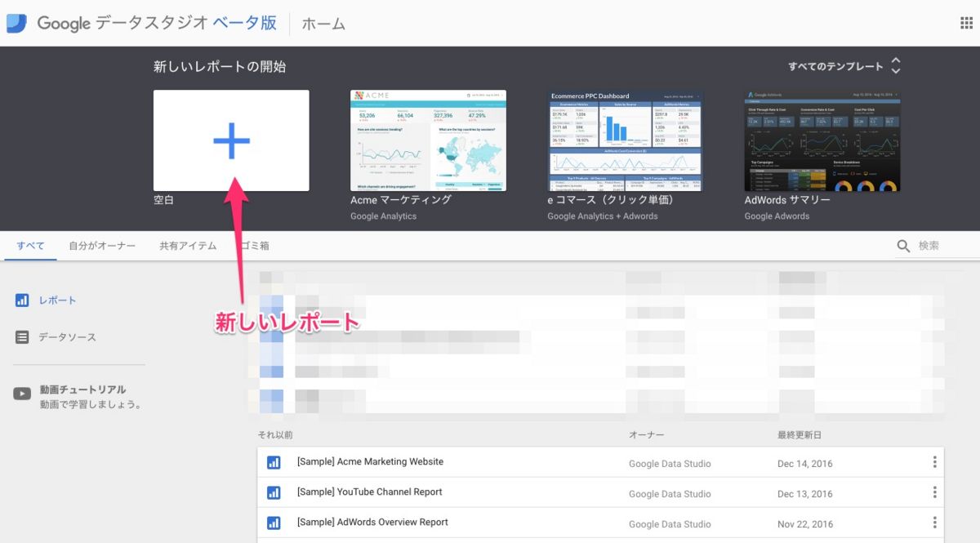Click the Dec 13, 2016 date cell
The width and height of the screenshot is (980, 543).
point(805,494)
